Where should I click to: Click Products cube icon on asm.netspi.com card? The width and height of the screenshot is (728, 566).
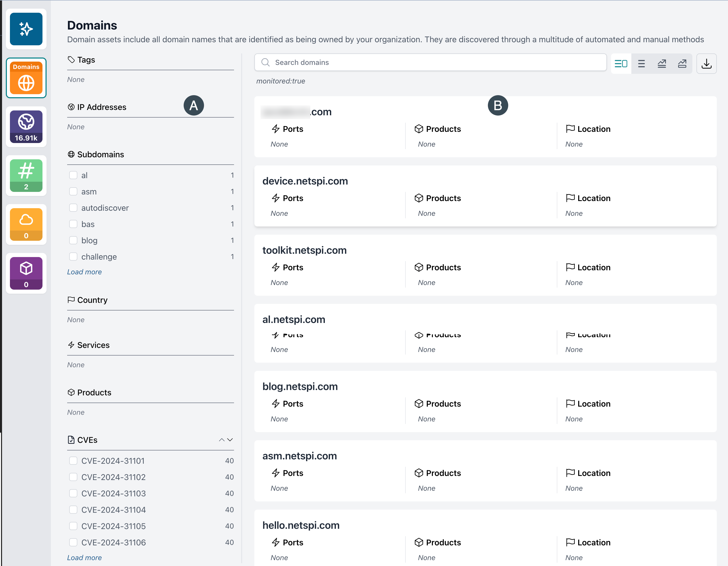[419, 473]
